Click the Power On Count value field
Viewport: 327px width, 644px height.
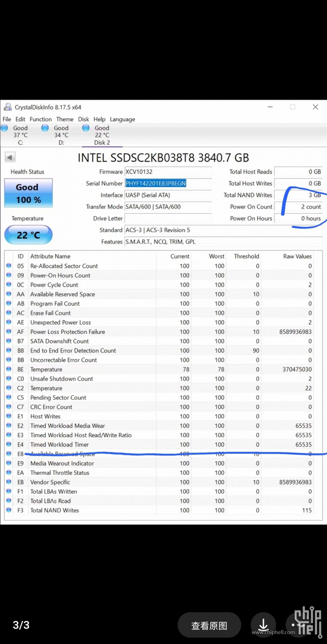coord(298,207)
